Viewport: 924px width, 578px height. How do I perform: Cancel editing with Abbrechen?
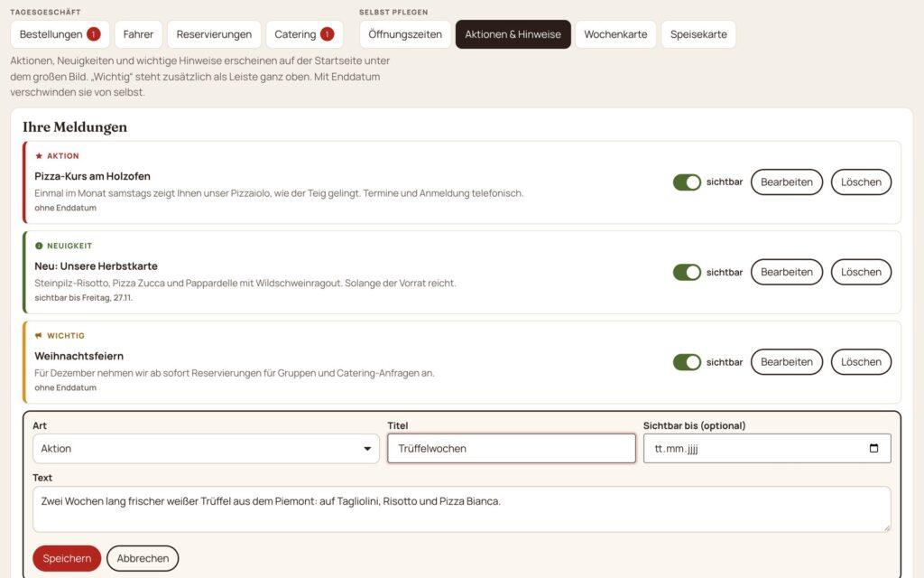pyautogui.click(x=143, y=558)
